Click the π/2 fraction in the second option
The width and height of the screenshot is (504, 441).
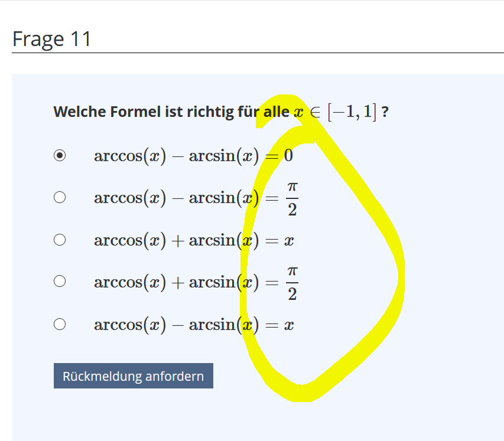[x=292, y=198]
